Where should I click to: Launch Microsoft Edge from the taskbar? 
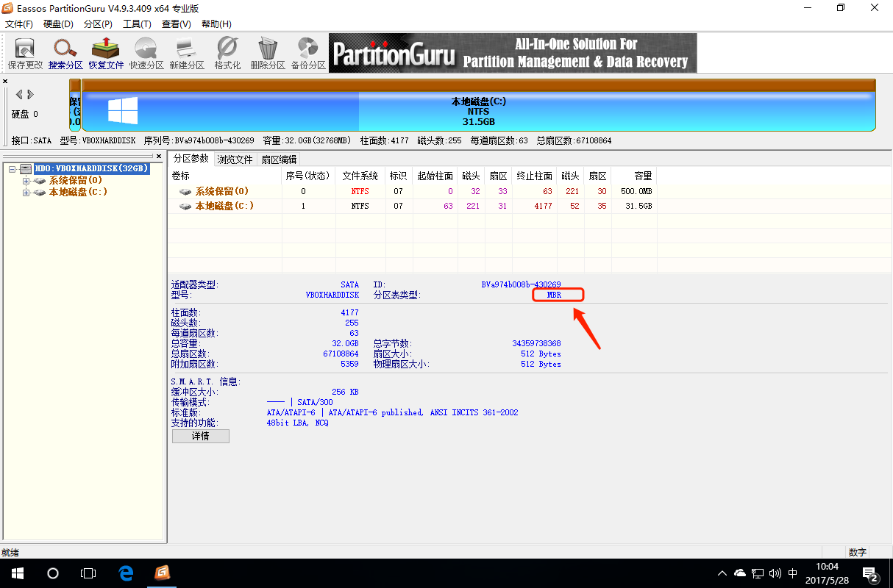126,573
